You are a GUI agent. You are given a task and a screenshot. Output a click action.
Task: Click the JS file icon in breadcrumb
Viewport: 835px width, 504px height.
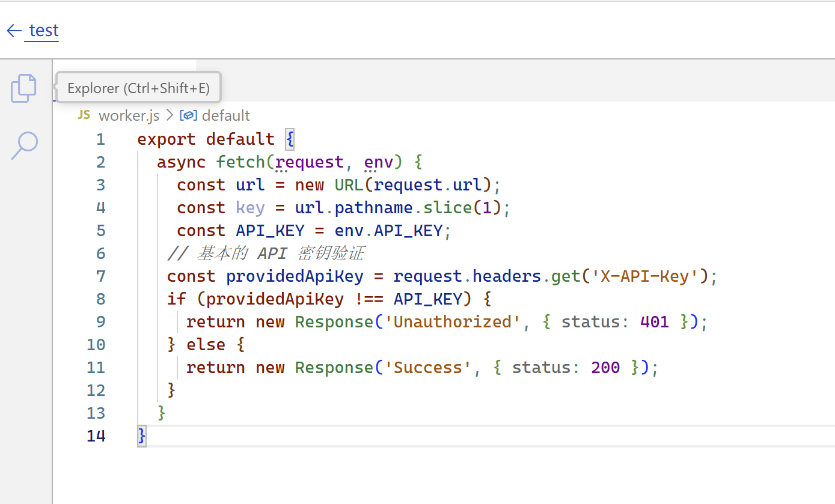pyautogui.click(x=84, y=115)
